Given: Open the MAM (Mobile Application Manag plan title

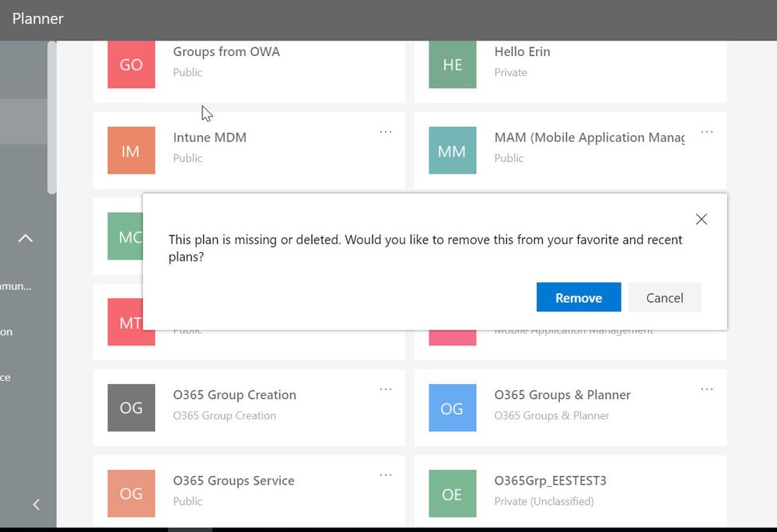Looking at the screenshot, I should [x=590, y=137].
